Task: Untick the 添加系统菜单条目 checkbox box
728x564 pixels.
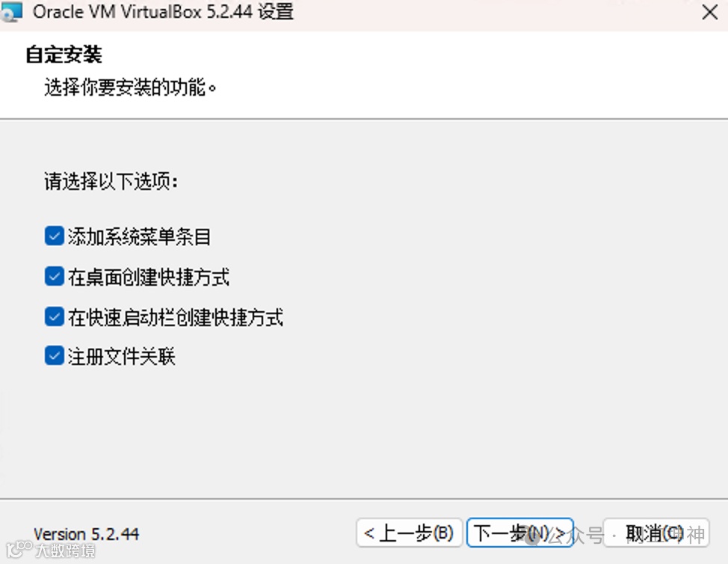Action: coord(55,236)
